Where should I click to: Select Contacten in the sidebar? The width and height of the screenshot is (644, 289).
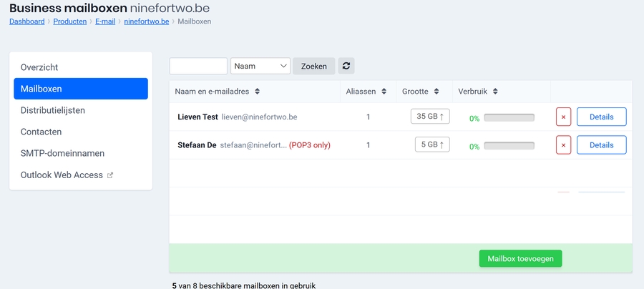click(x=41, y=132)
